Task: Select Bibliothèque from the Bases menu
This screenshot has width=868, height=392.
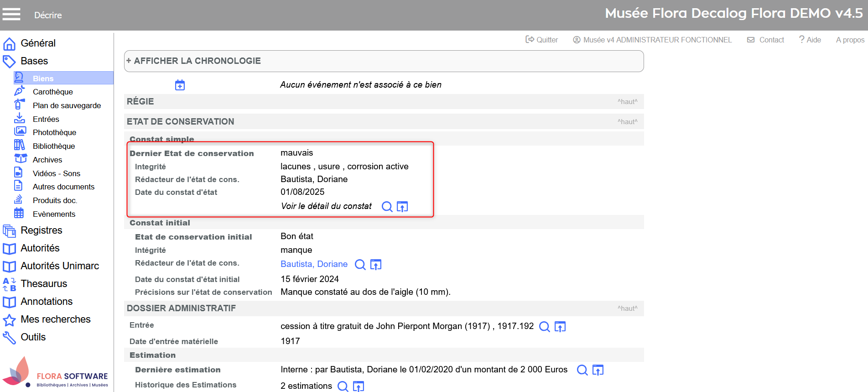Action: point(54,146)
